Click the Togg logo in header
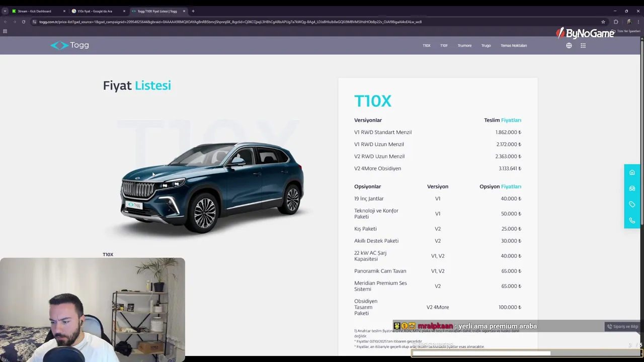 click(69, 45)
